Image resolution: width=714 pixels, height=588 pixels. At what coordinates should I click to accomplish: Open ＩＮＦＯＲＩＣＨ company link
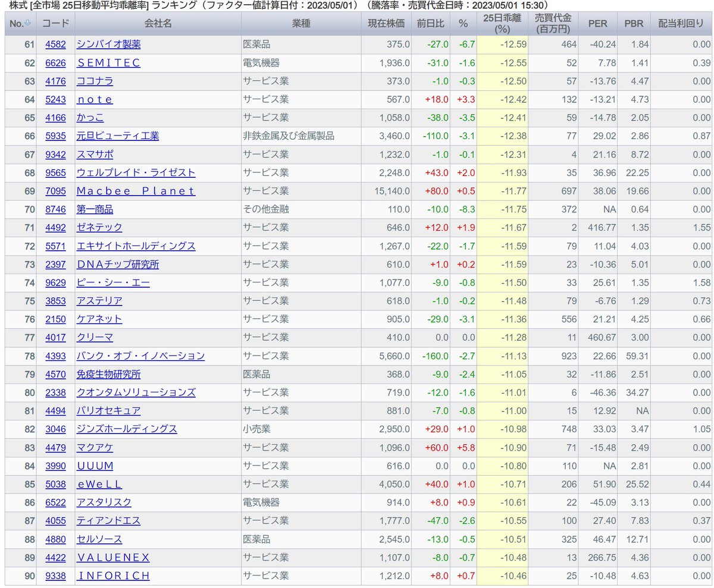(113, 576)
